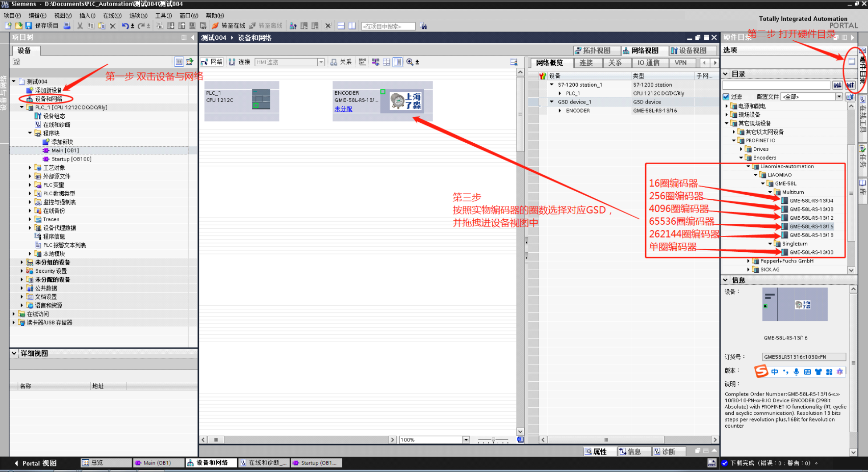
Task: Select the PLC_1 CPU 1212C device block
Action: click(x=242, y=101)
